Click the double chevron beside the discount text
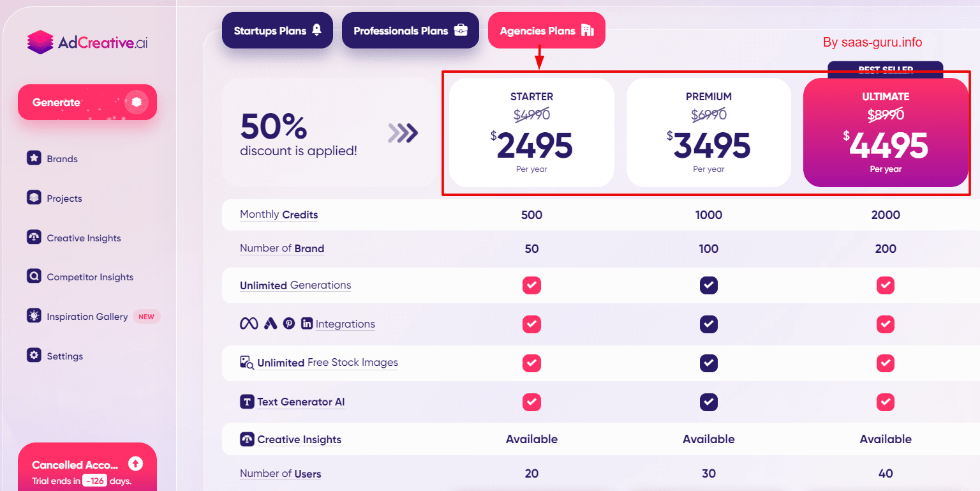 [403, 133]
